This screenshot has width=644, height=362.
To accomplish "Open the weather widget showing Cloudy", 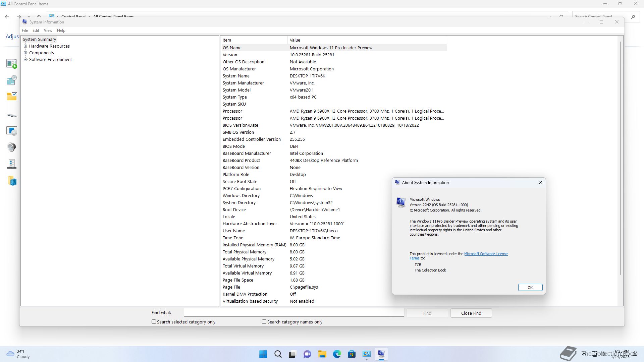I will click(19, 354).
